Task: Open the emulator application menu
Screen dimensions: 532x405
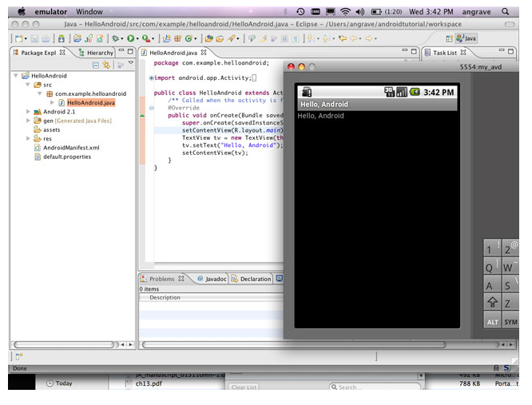Action: tap(51, 11)
